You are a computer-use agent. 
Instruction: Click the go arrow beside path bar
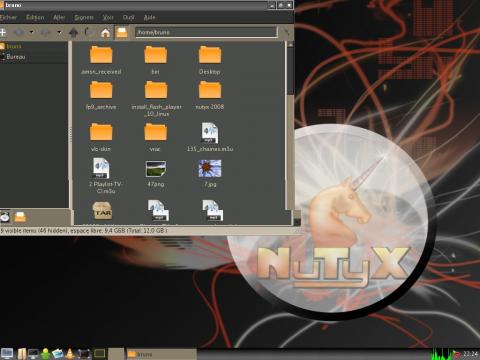tap(286, 32)
